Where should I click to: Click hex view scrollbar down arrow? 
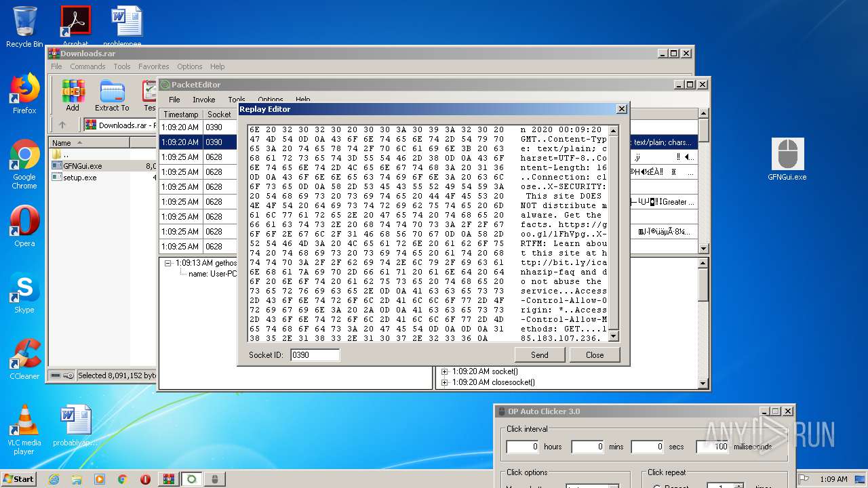pos(614,336)
